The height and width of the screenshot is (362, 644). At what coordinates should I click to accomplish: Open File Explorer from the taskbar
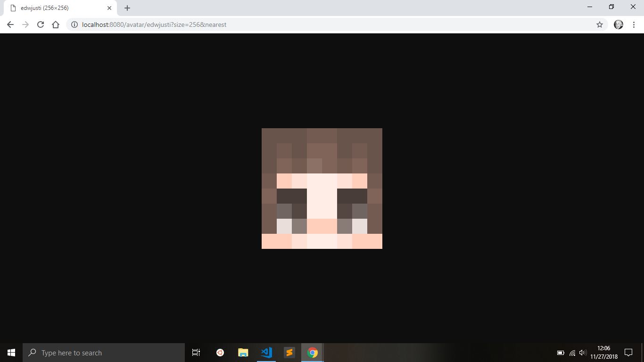(243, 352)
